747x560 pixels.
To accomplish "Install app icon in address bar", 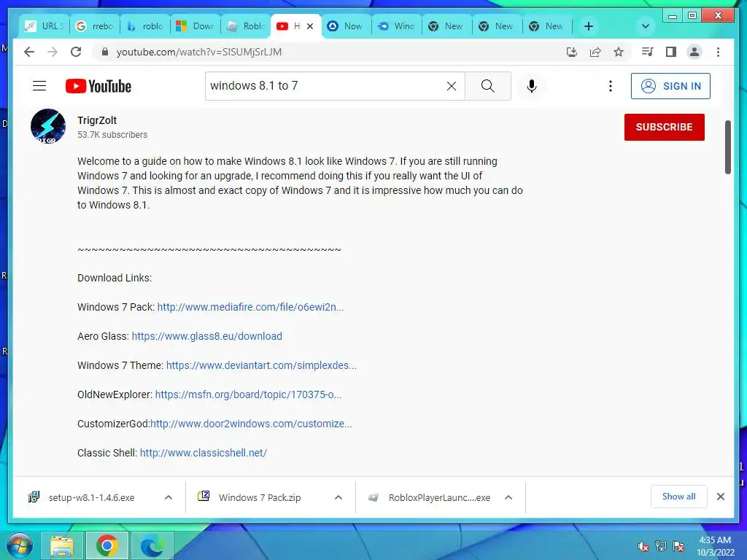I will (x=572, y=52).
